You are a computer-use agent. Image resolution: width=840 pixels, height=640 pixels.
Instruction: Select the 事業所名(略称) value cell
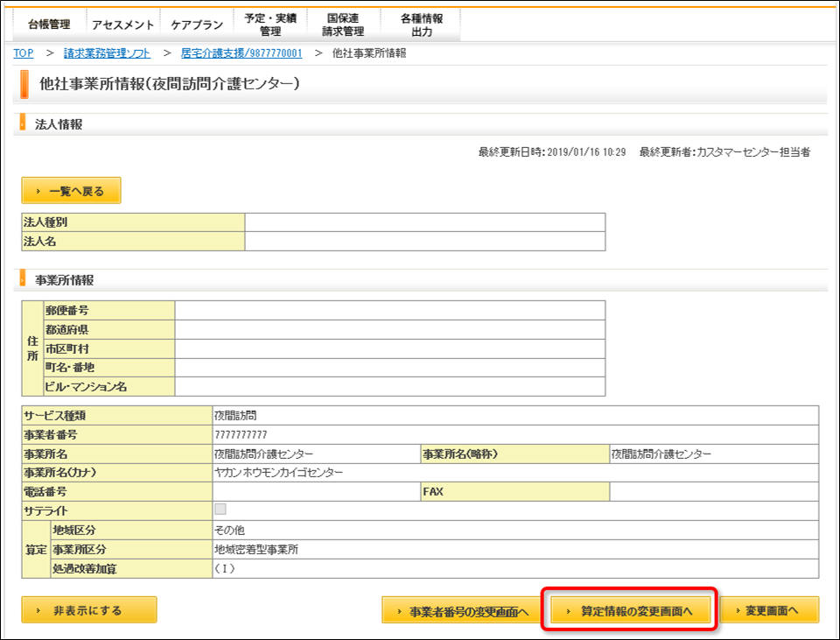(714, 454)
